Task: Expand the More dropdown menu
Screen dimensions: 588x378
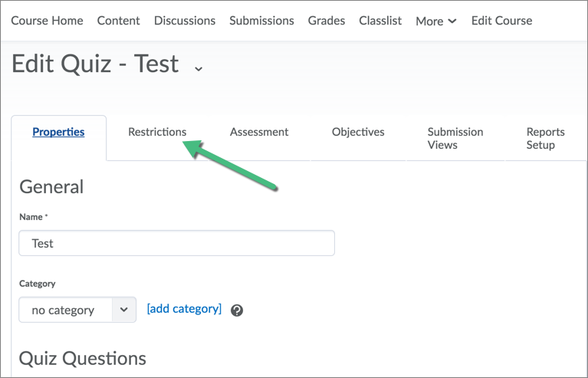Action: (436, 21)
